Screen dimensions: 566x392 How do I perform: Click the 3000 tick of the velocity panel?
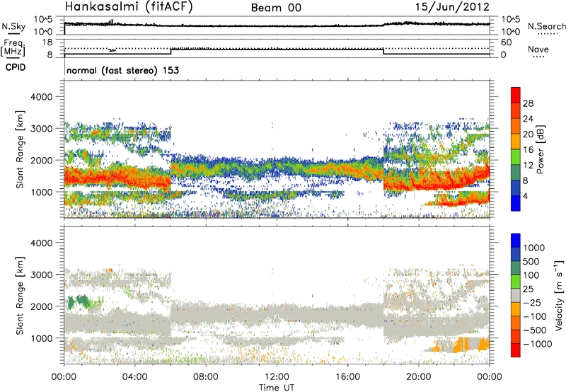pyautogui.click(x=42, y=275)
